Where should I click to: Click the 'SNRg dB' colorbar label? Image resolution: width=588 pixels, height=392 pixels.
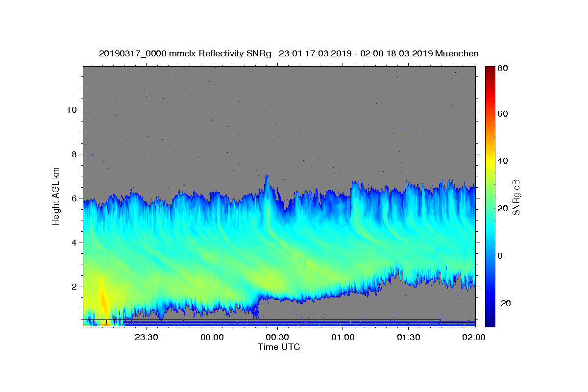coord(515,197)
